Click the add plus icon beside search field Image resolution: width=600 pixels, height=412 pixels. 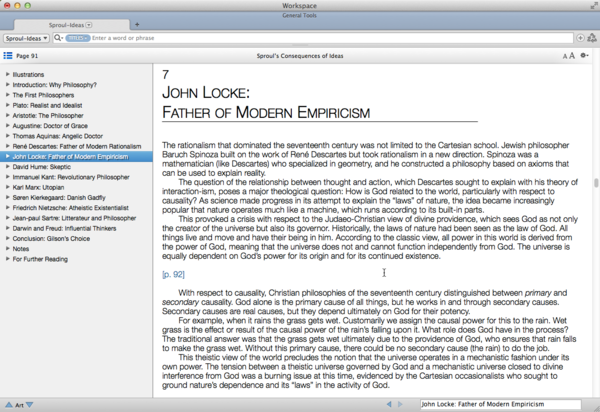578,37
